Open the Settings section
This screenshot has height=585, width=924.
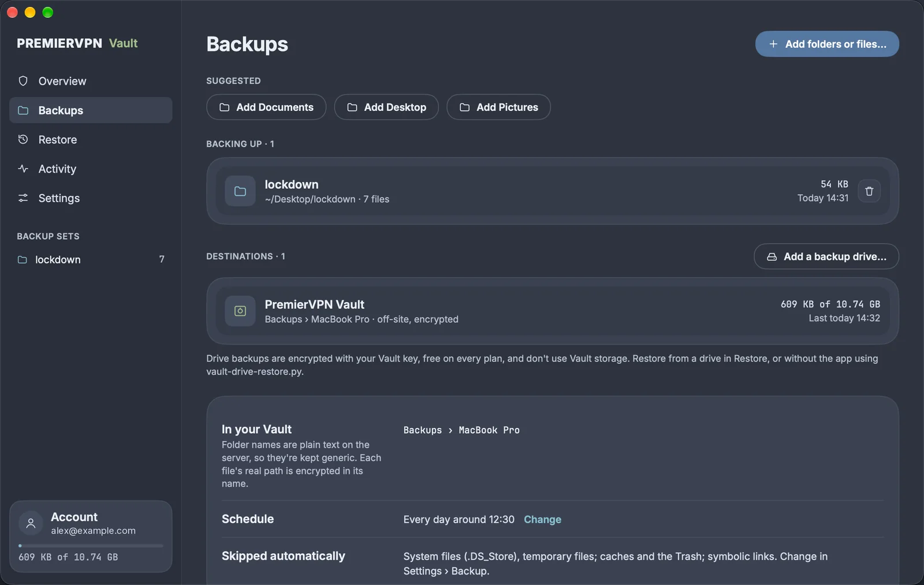click(x=91, y=198)
